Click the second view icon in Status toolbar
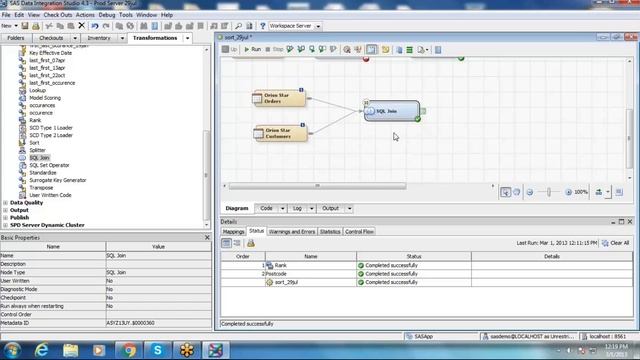 (237, 243)
